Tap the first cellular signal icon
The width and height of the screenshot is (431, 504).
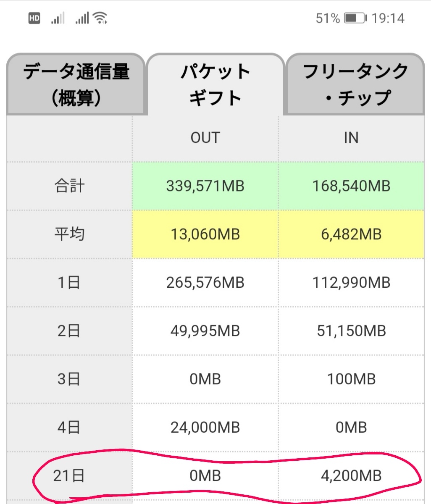[58, 18]
